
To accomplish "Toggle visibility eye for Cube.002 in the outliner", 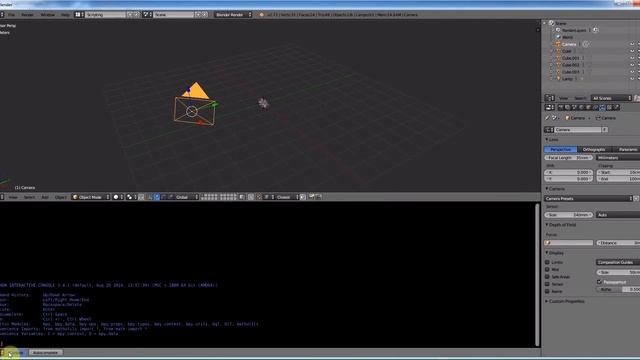I will point(632,65).
